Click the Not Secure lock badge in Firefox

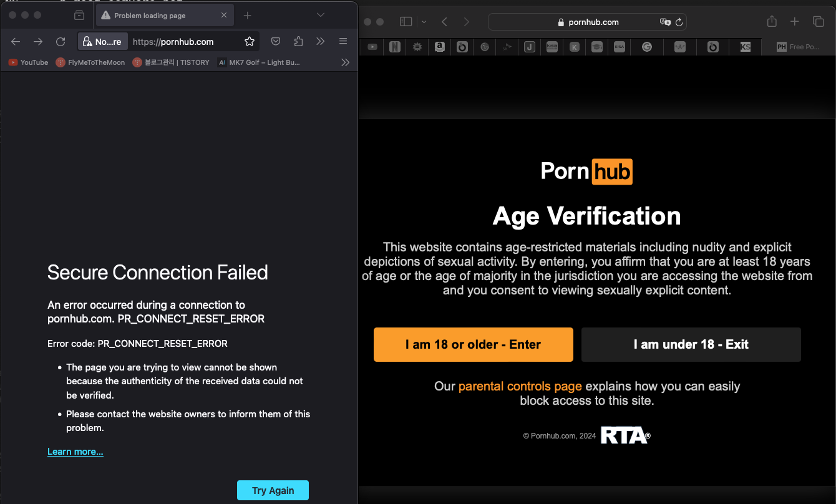pos(102,42)
